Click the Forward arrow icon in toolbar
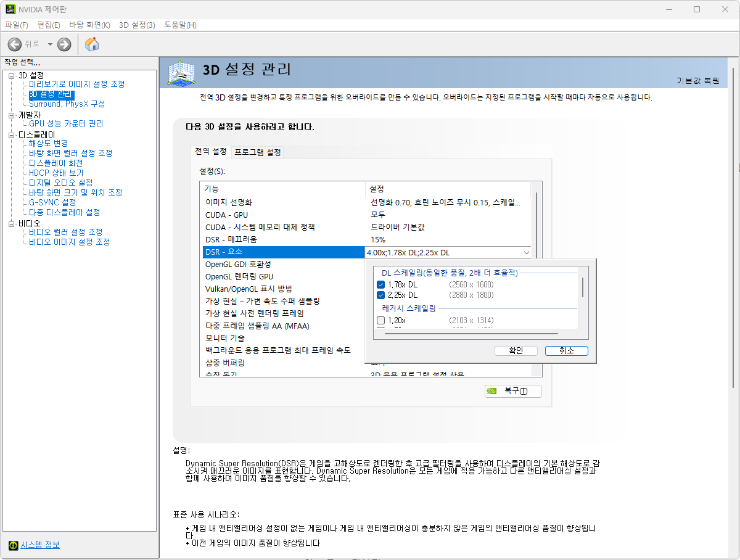The width and height of the screenshot is (740, 560). click(x=64, y=44)
